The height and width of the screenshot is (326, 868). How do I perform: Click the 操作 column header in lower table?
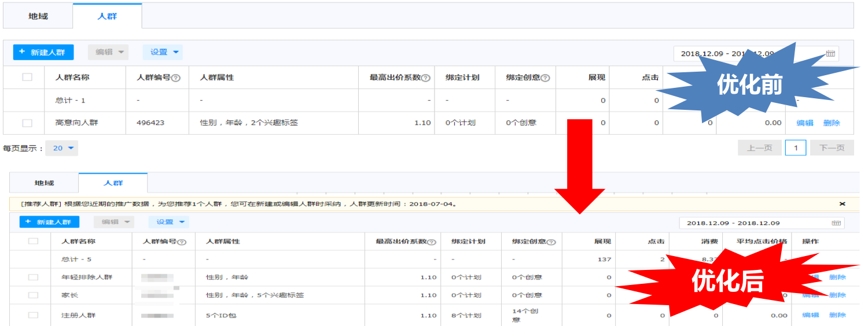pyautogui.click(x=810, y=242)
